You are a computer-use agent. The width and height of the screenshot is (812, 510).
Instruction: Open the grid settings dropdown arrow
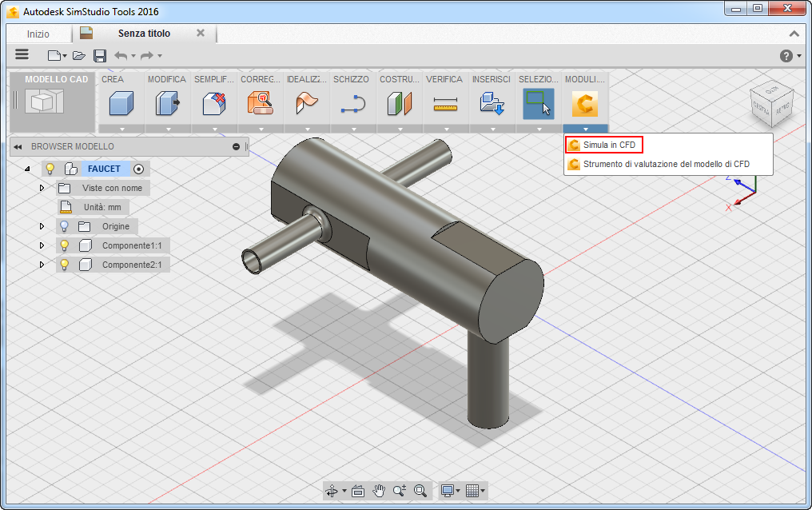pos(484,491)
